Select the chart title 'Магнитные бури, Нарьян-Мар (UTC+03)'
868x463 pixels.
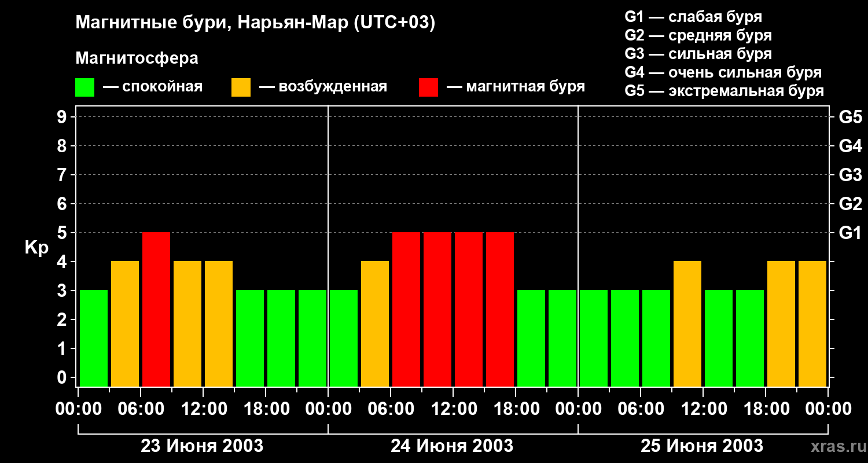pos(255,23)
